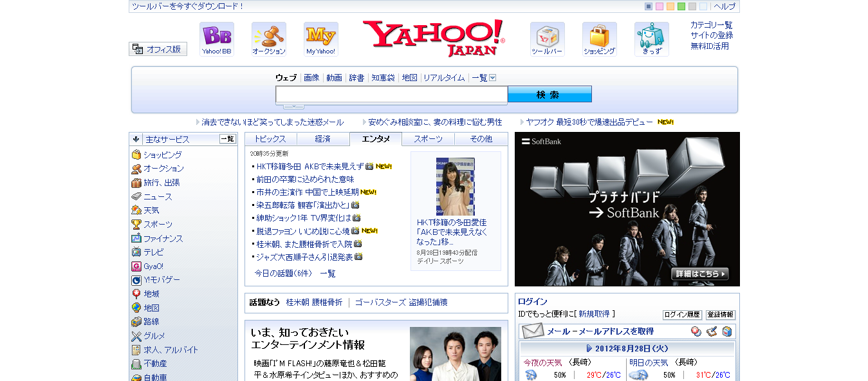The height and width of the screenshot is (381, 868).
Task: Click the グルメ fork and knife icon
Action: pos(136,336)
